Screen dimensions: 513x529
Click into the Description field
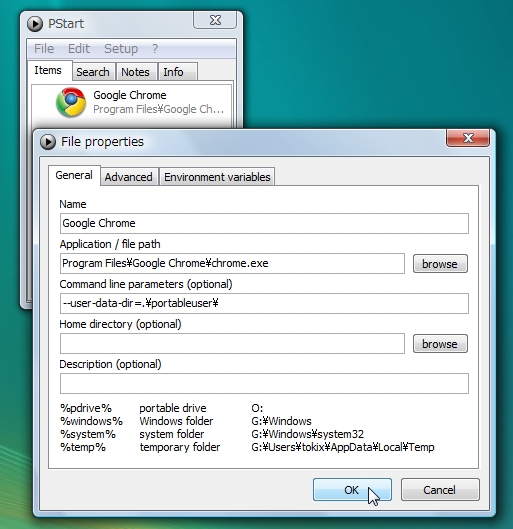tap(264, 383)
